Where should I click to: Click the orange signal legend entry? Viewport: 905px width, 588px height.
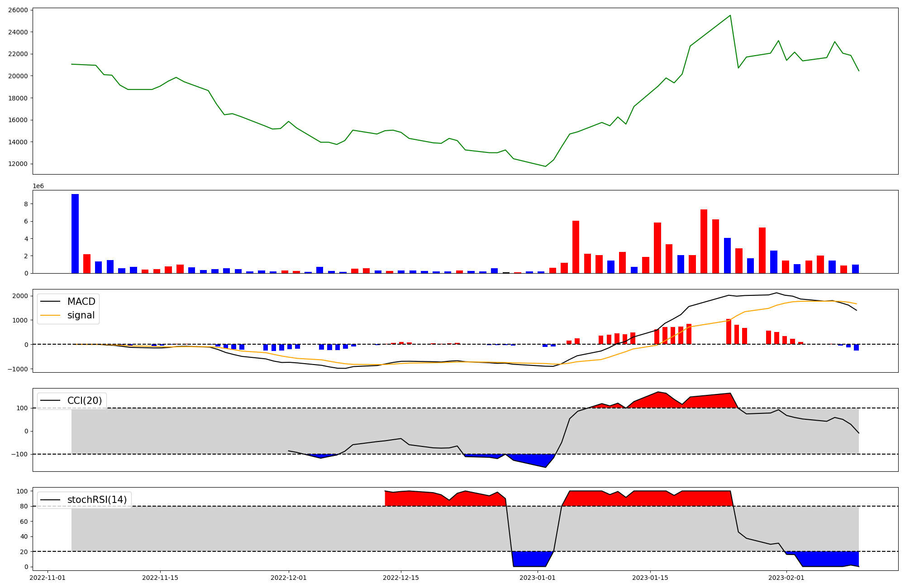coord(81,315)
